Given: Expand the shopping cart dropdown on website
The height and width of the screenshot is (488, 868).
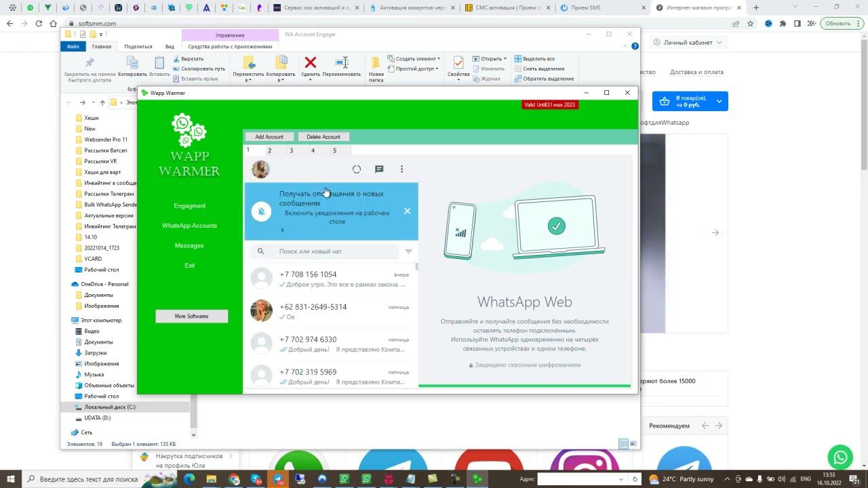Looking at the screenshot, I should pyautogui.click(x=719, y=102).
